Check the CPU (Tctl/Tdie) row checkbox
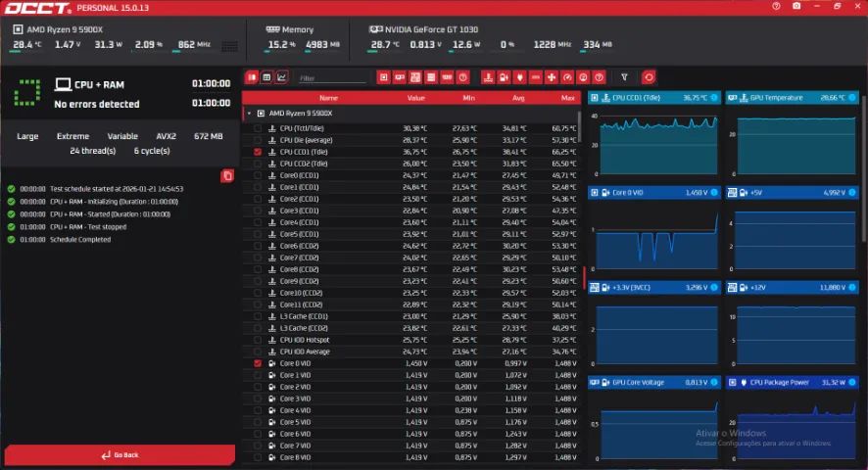Viewport: 868px width, 470px height. 258,128
